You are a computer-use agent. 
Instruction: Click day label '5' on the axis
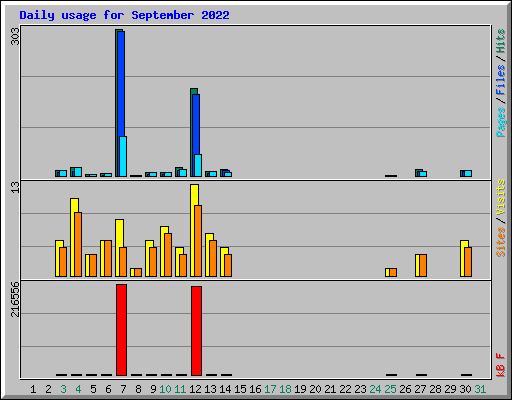point(93,389)
